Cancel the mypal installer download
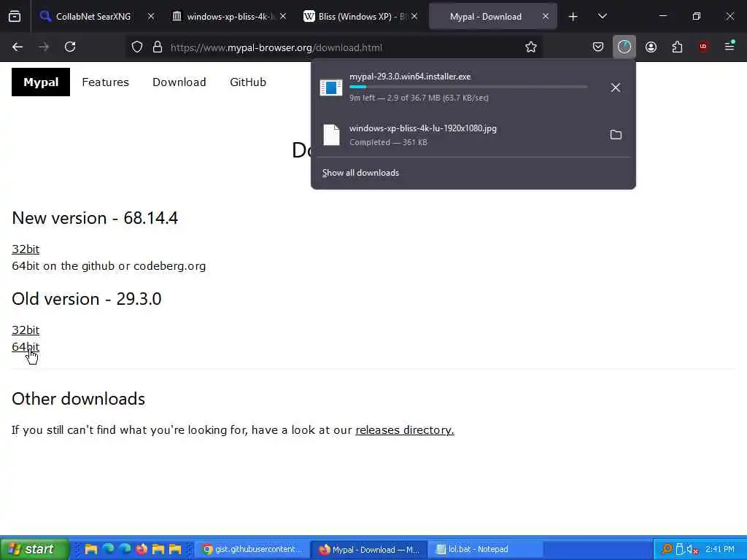 [616, 87]
